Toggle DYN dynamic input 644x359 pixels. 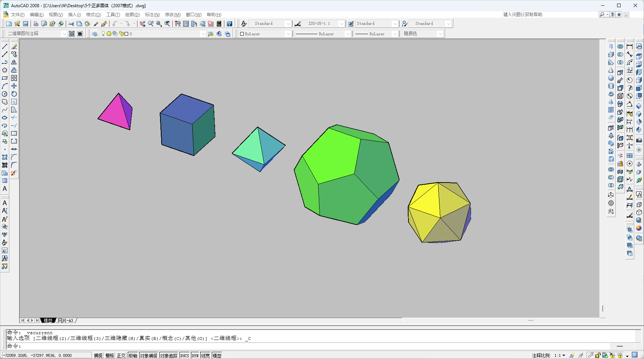[195, 355]
